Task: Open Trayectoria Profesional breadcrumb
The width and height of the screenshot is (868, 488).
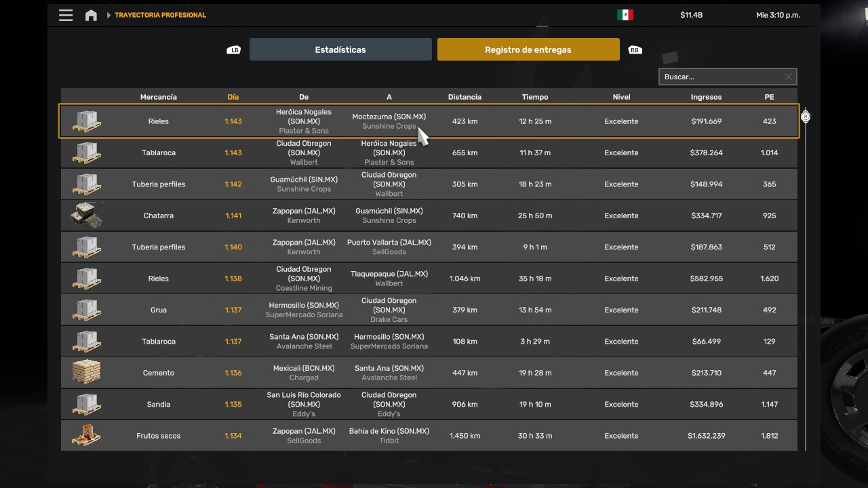Action: (160, 15)
